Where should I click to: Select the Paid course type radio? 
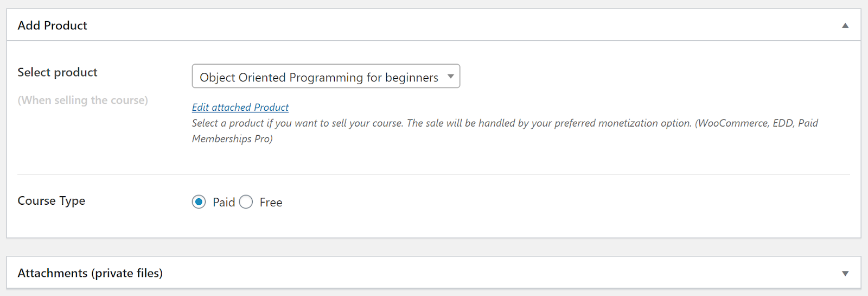tap(199, 202)
